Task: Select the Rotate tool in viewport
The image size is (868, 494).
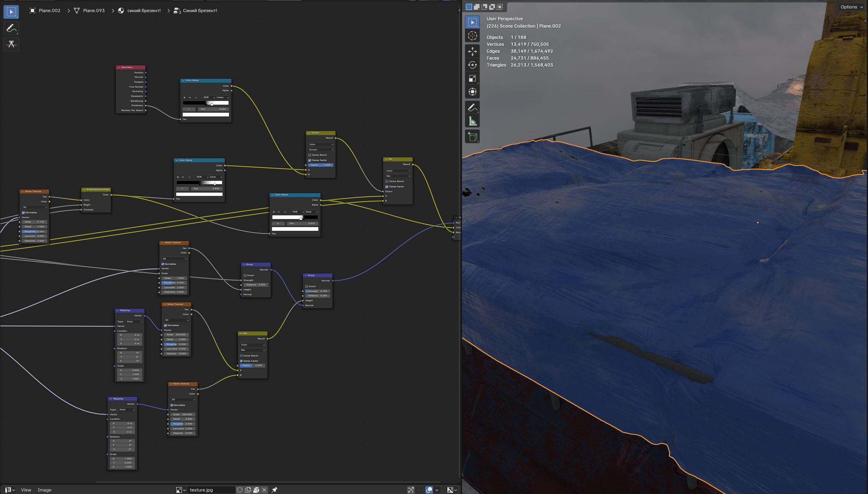Action: tap(472, 65)
